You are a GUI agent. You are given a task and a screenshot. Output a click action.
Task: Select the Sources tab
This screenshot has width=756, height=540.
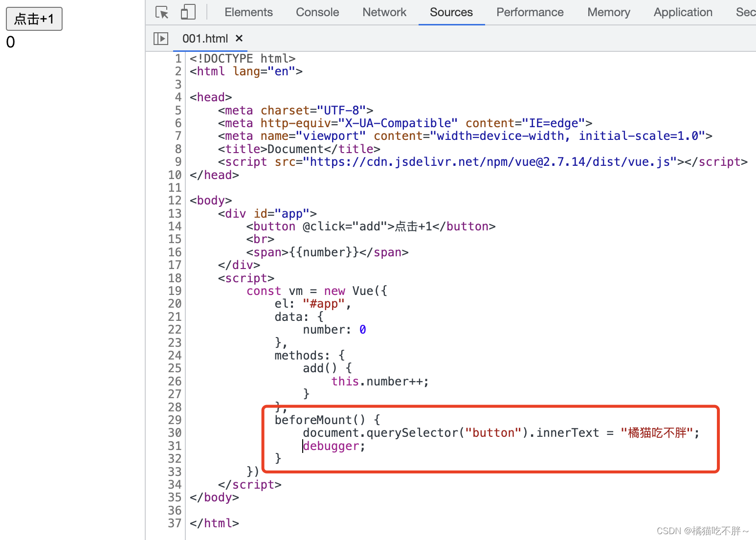(x=451, y=12)
